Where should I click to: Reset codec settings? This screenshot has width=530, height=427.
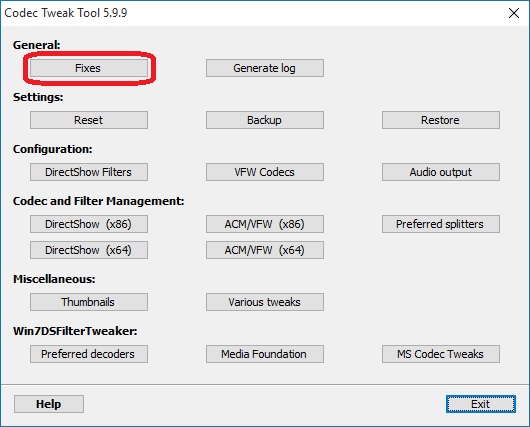click(x=89, y=120)
